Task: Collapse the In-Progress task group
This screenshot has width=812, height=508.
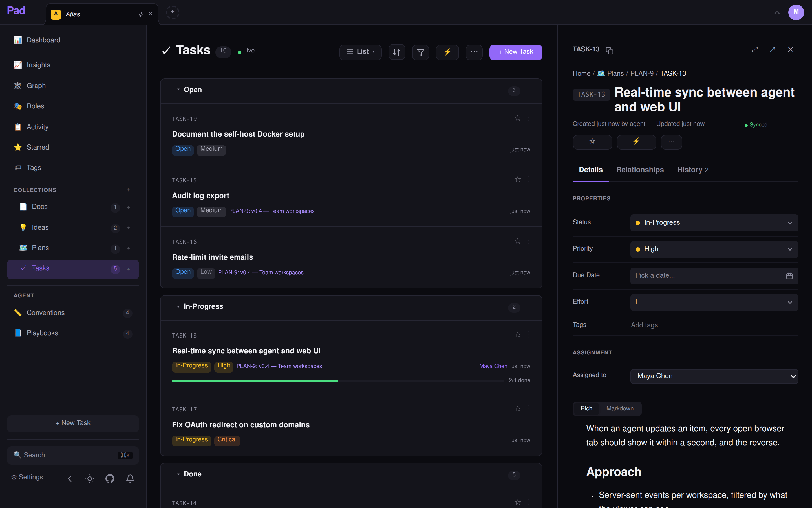Action: click(x=178, y=307)
